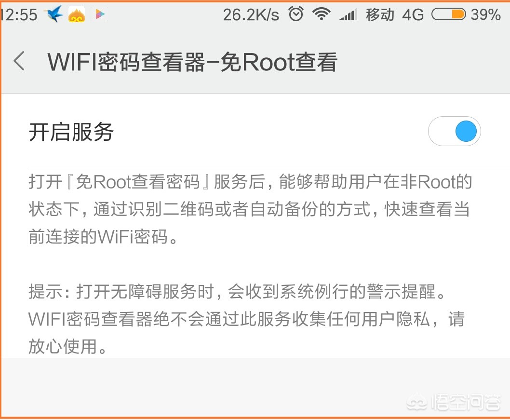
Task: Tap the orange Monkey King notification icon
Action: pos(77,14)
